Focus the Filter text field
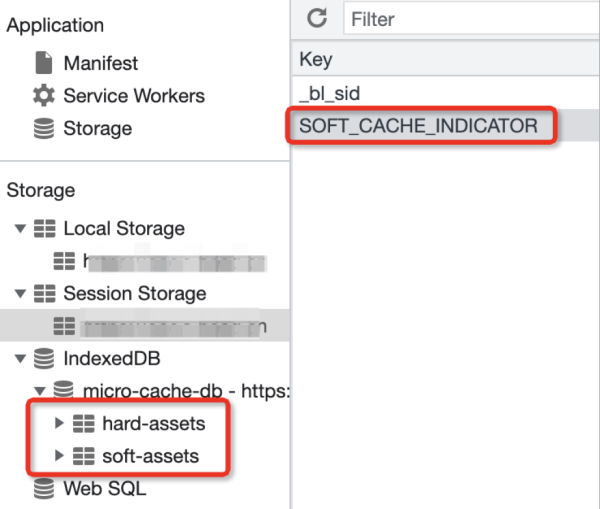 click(x=470, y=19)
